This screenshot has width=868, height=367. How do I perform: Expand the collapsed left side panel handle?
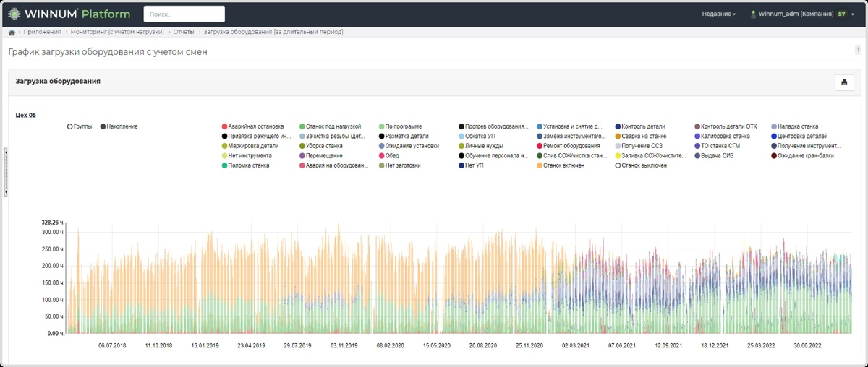tap(6, 172)
